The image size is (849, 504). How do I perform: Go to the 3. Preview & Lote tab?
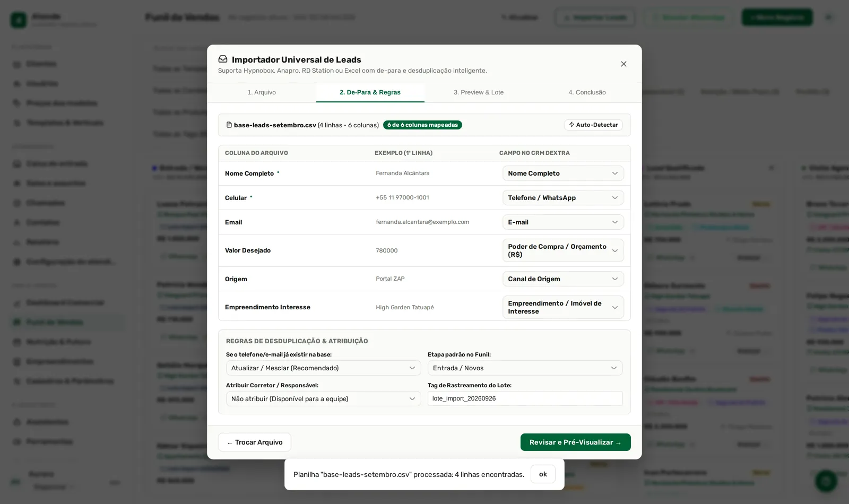pos(479,92)
